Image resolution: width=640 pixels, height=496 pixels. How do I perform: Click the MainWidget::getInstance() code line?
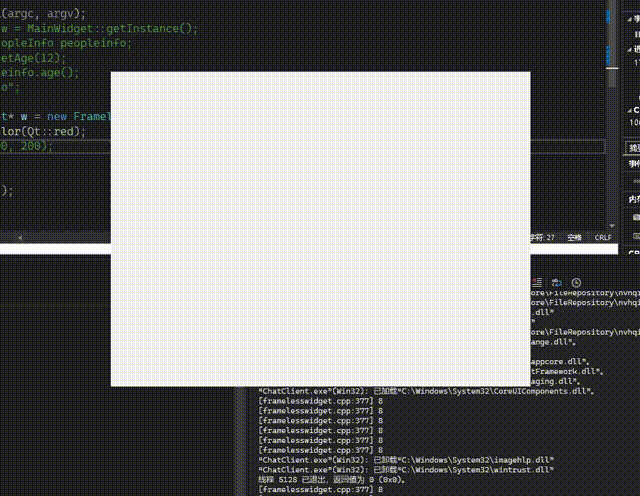coord(99,29)
